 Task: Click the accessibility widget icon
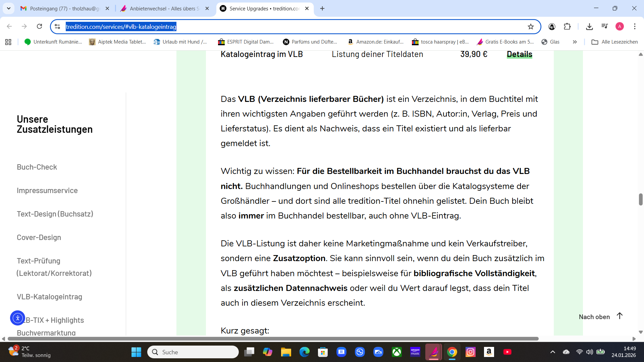point(17,318)
